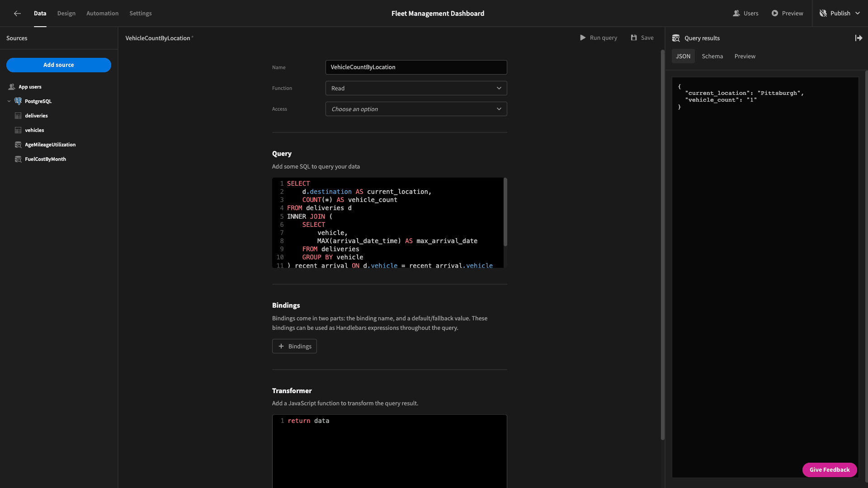Click the Give Feedback button
Screen dimensions: 868x488
830,470
